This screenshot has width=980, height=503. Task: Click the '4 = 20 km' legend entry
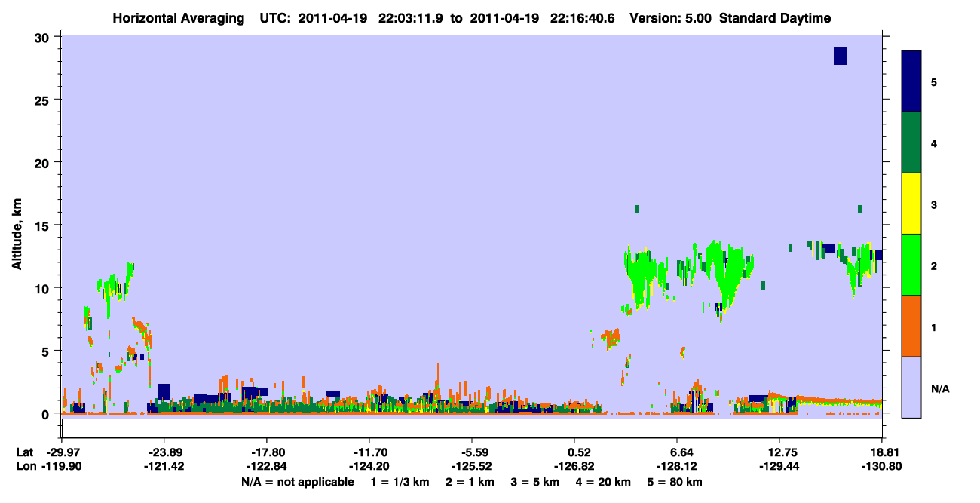tap(605, 482)
